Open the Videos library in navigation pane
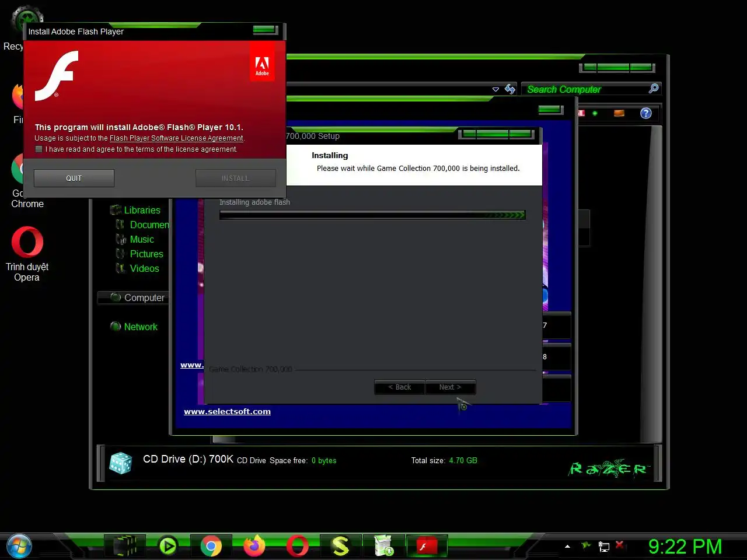This screenshot has height=560, width=747. coord(144,268)
